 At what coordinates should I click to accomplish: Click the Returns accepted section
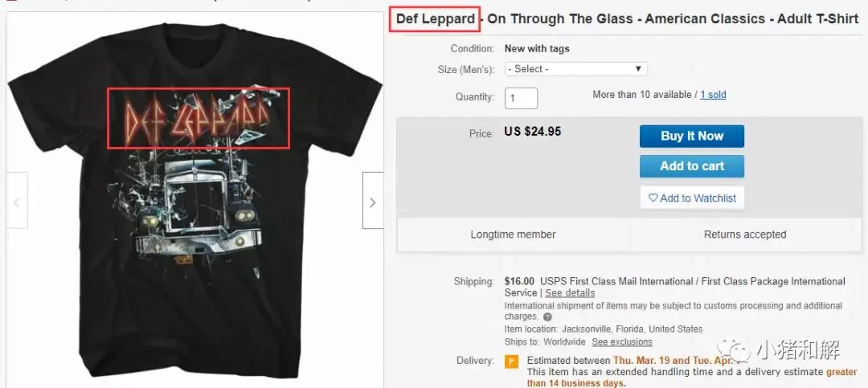(x=745, y=235)
